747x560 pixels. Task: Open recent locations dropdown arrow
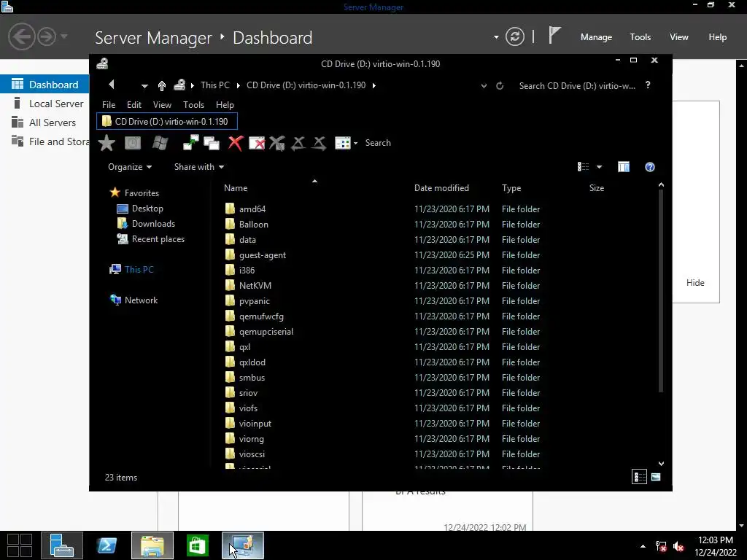tap(144, 86)
